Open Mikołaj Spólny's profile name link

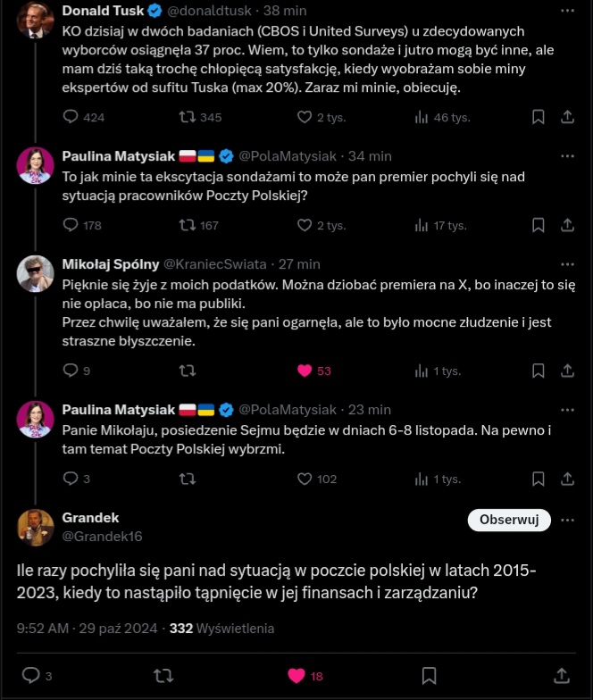coord(110,264)
